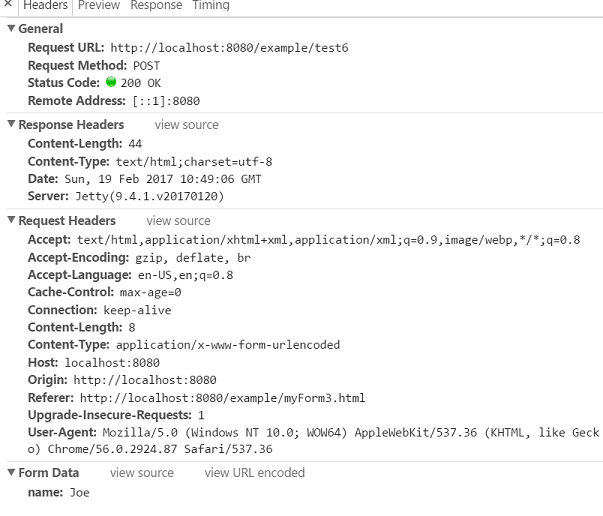603x516 pixels.
Task: View source of Form Data
Action: (x=142, y=473)
